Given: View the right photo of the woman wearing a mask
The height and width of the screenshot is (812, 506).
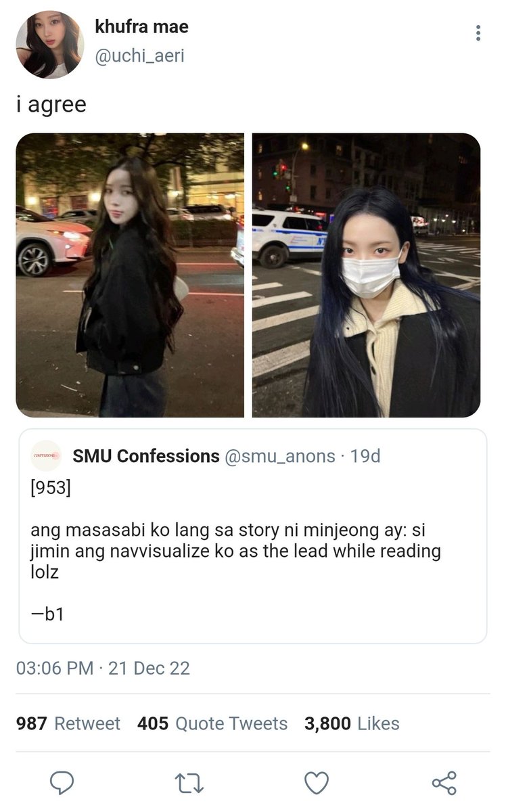Looking at the screenshot, I should [366, 275].
